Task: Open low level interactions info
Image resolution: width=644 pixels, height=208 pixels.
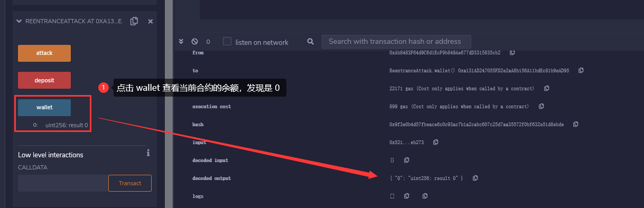Action: pyautogui.click(x=148, y=153)
